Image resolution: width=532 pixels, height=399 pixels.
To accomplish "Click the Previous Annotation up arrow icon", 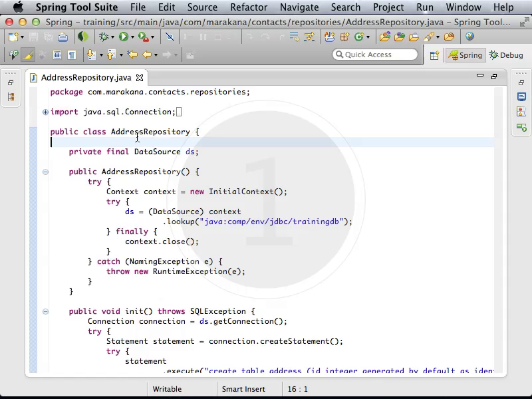I will pyautogui.click(x=111, y=55).
